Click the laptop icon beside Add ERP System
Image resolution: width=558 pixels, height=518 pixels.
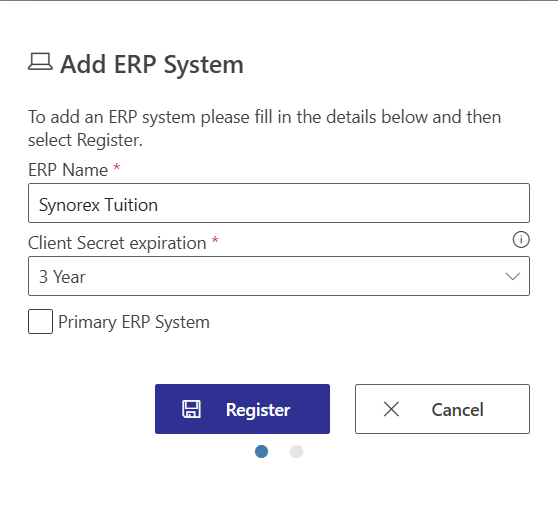[x=40, y=62]
